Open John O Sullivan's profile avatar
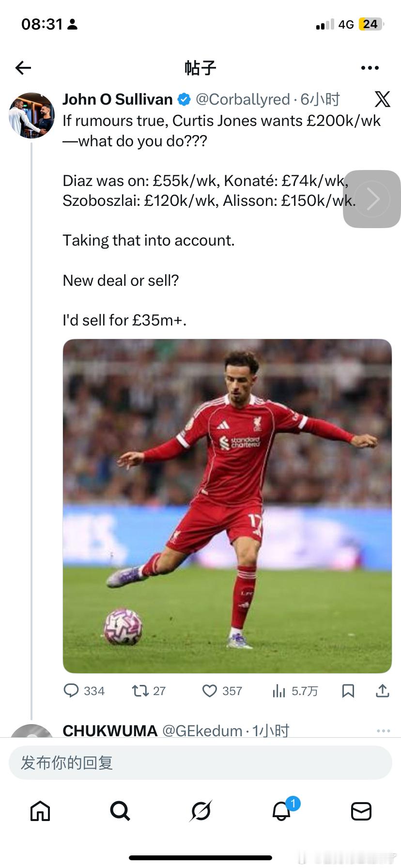The width and height of the screenshot is (401, 868). click(x=32, y=115)
